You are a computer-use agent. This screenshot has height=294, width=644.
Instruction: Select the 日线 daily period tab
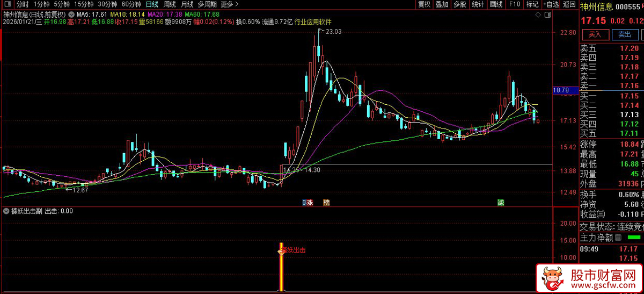pyautogui.click(x=152, y=4)
